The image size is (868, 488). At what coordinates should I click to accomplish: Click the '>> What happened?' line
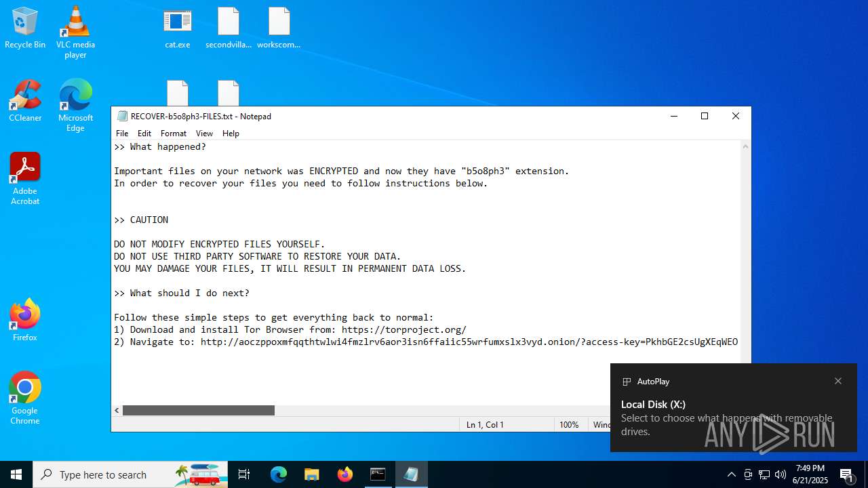(160, 147)
